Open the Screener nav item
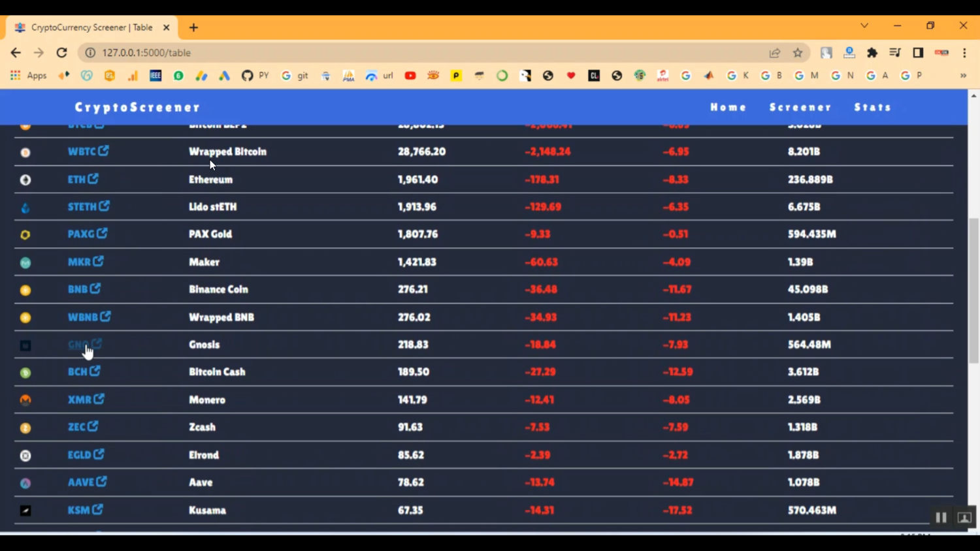980x551 pixels. [800, 107]
